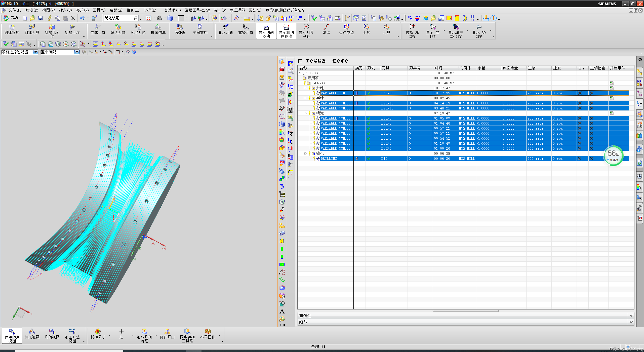Click the 运动类型 motion type icon
Viewport: 644px width, 352px height.
(x=346, y=30)
